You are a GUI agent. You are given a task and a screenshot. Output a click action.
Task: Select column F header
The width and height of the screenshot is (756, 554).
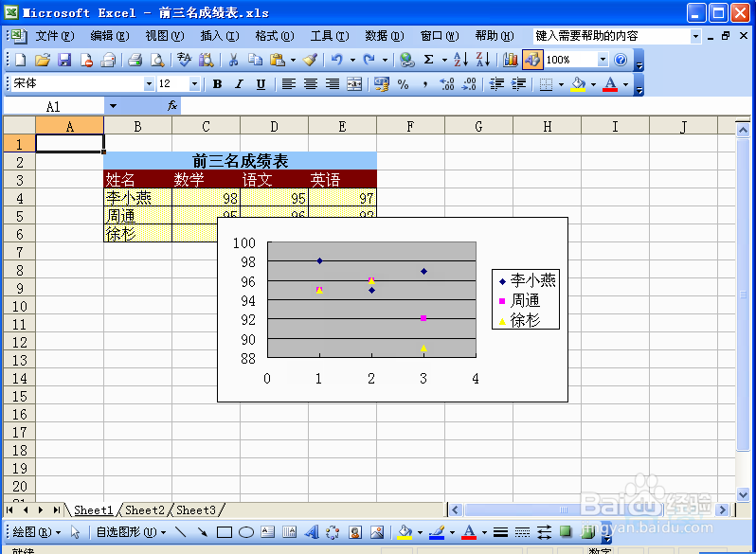point(410,126)
